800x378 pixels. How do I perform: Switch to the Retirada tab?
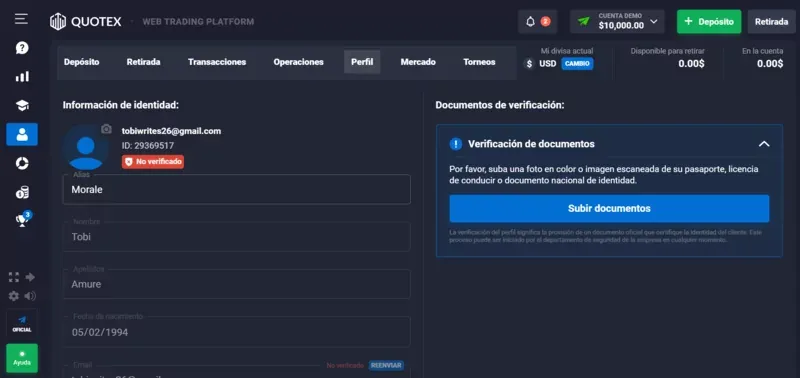tap(143, 62)
